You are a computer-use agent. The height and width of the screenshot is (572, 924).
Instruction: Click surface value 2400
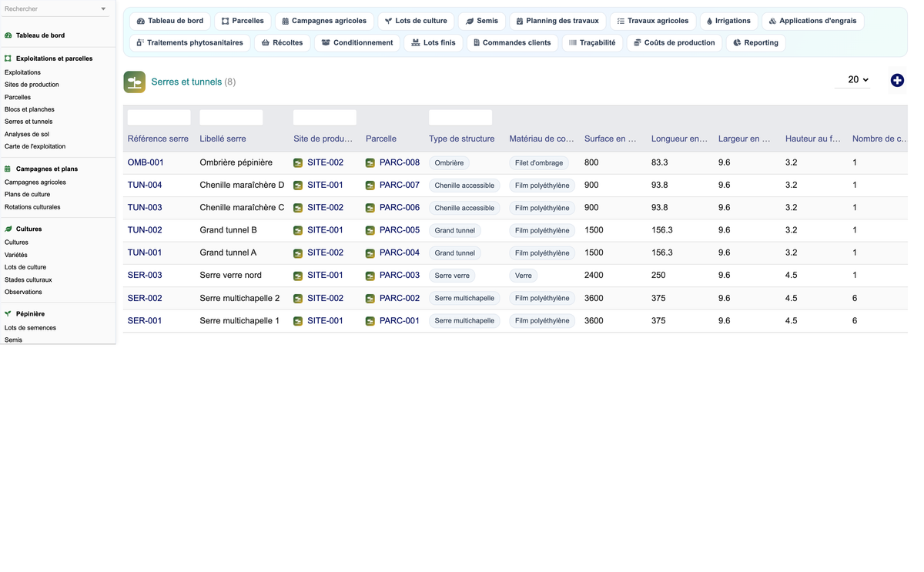[x=594, y=275]
